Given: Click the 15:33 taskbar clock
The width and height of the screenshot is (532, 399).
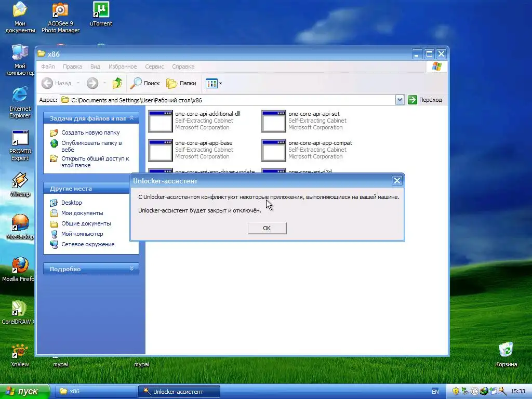Looking at the screenshot, I should [x=518, y=392].
